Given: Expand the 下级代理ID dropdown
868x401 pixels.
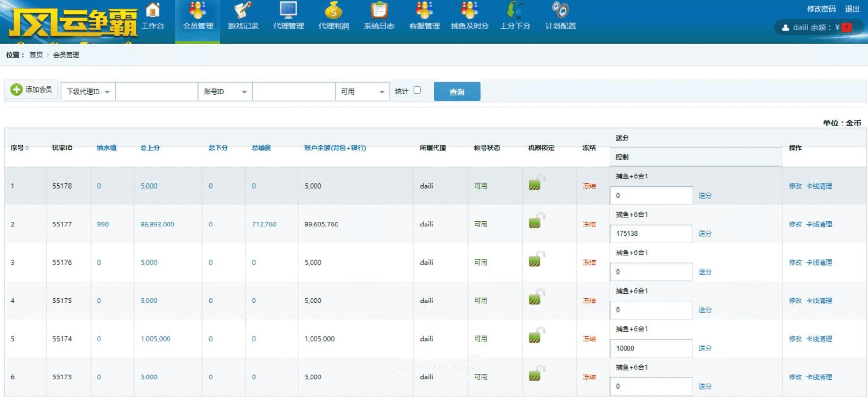Looking at the screenshot, I should tap(88, 92).
